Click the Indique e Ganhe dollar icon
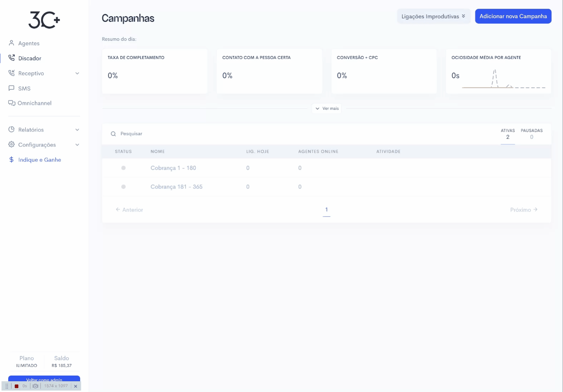Viewport: 563px width, 392px height. (x=11, y=159)
